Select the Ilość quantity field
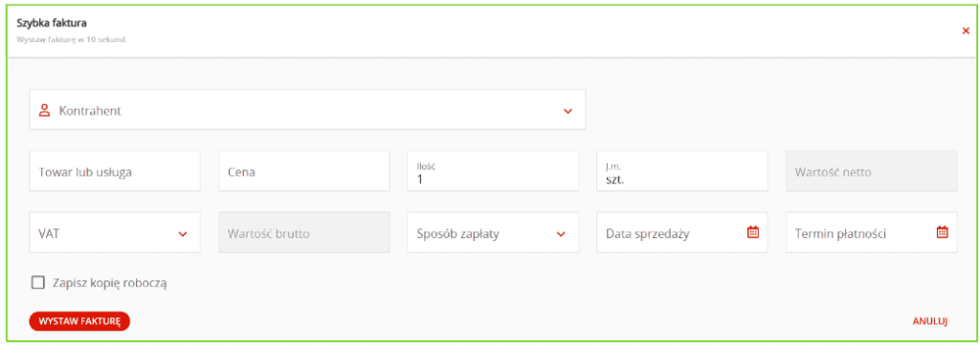This screenshot has height=346, width=980. tap(493, 170)
